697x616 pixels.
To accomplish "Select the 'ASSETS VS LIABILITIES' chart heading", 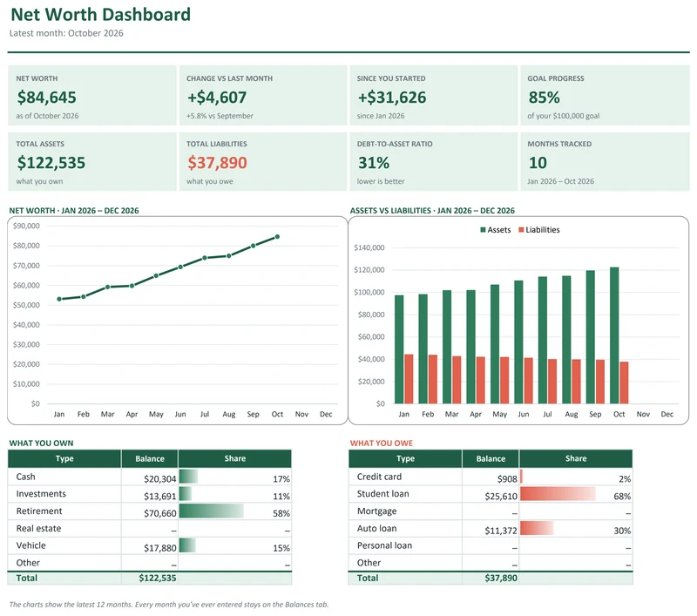I will click(x=432, y=211).
